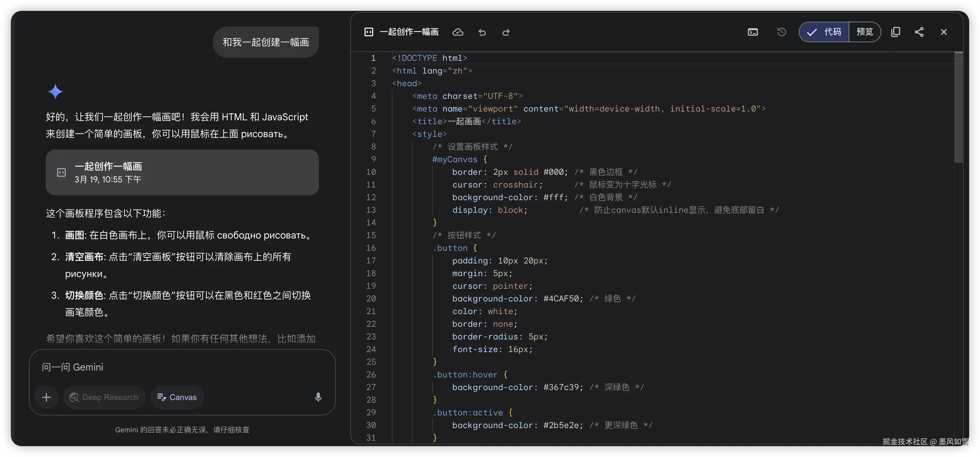Switch to the 预览 preview view
Image resolution: width=980 pixels, height=457 pixels.
coord(864,32)
